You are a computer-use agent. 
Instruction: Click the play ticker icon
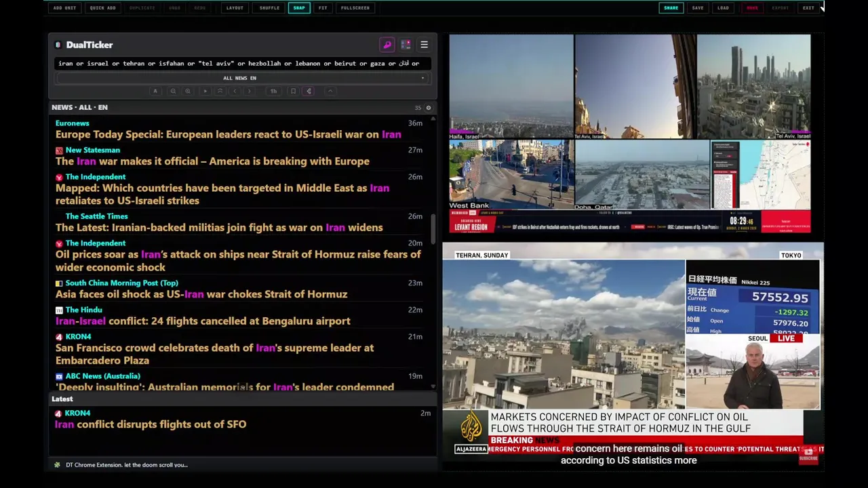[x=205, y=91]
